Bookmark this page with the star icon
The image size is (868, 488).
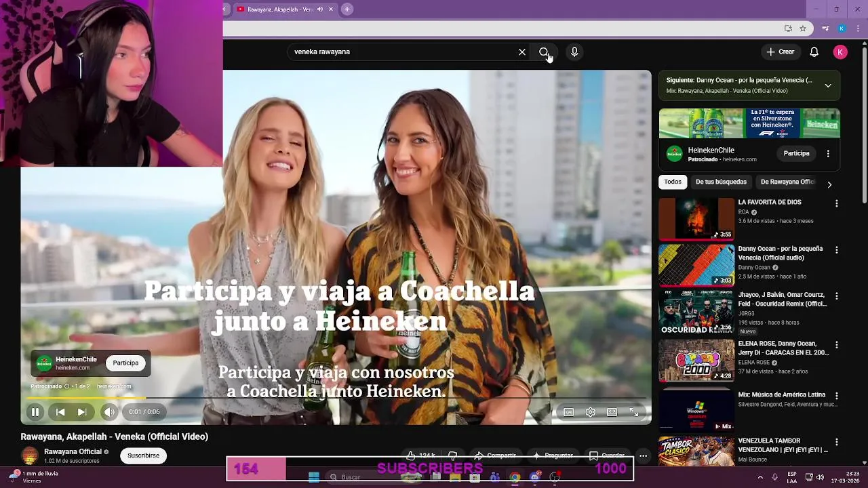[x=803, y=28]
